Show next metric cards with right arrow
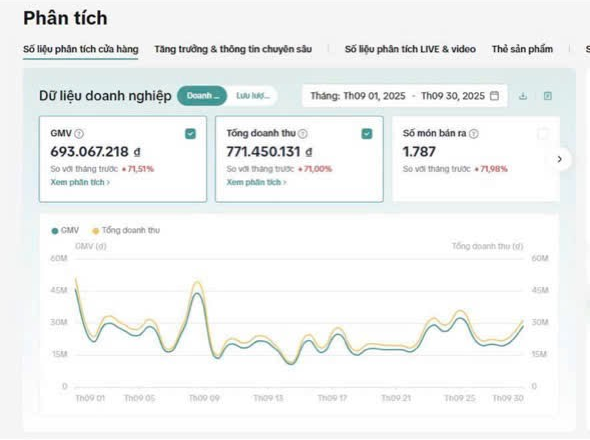Screen dimensions: 590x440 click(560, 159)
